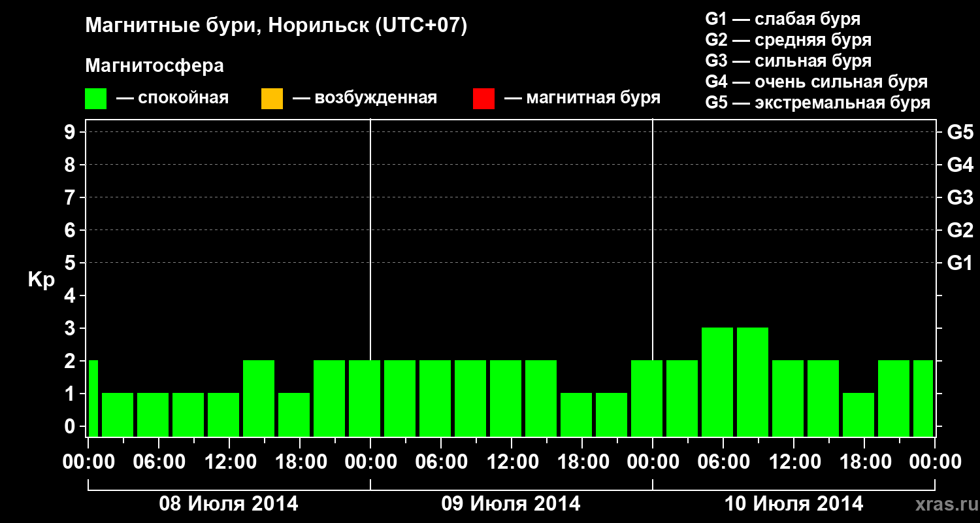The image size is (980, 523).
Task: Click the 'G1 — слабая буря' legend line
Action: (783, 19)
